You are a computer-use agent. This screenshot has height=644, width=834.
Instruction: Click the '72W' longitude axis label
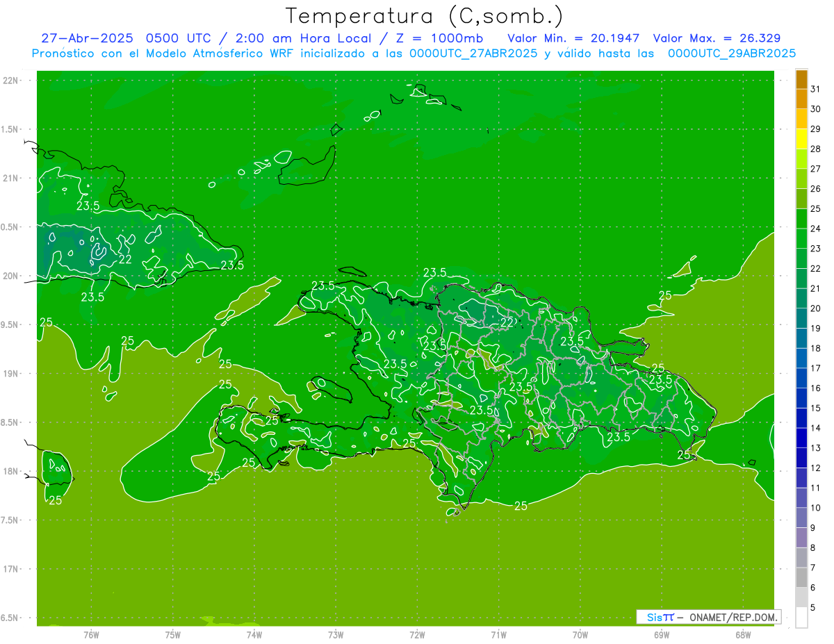pos(417,635)
